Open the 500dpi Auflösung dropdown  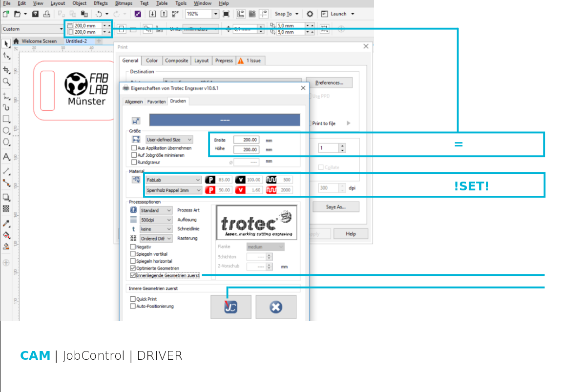click(156, 220)
